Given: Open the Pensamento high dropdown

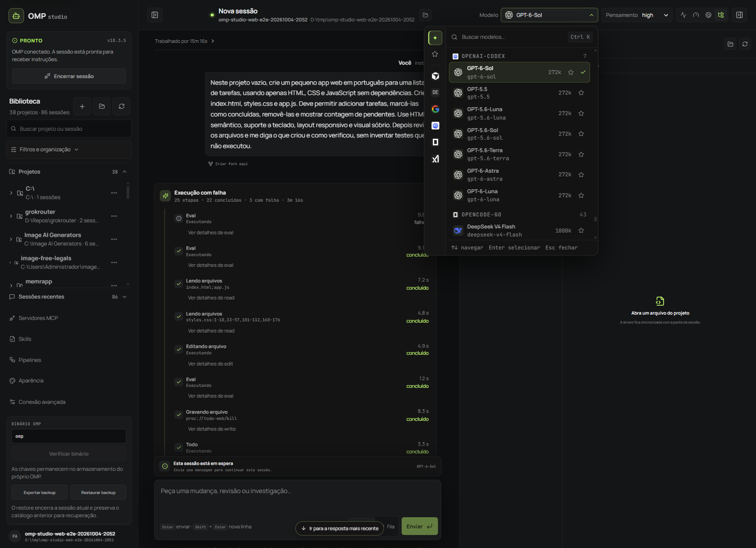Looking at the screenshot, I should [x=637, y=15].
